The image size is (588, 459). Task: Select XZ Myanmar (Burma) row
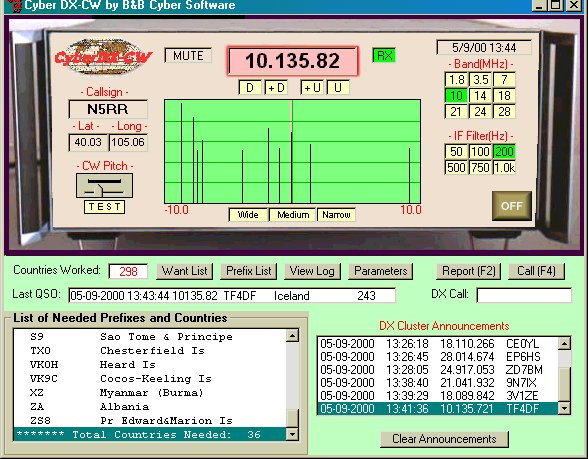[149, 393]
